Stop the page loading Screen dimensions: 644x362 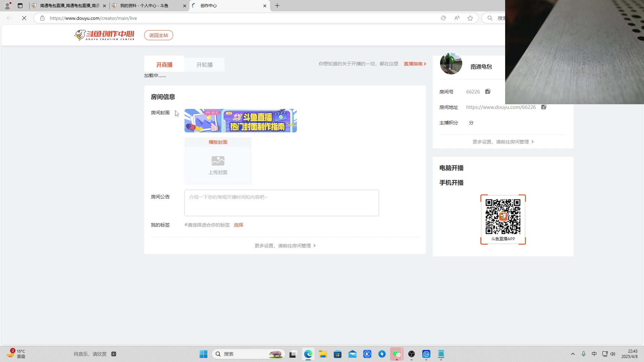click(24, 18)
